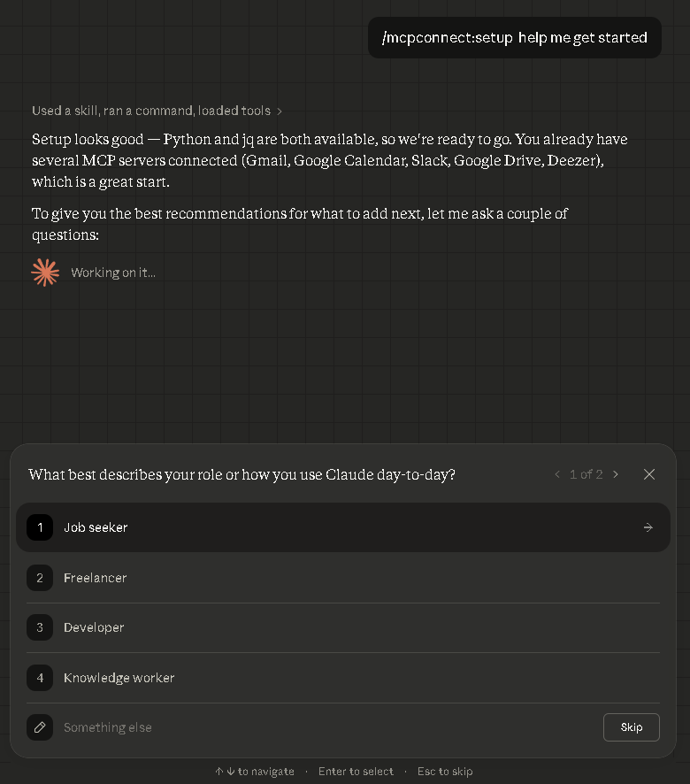
Task: Click the number 2 badge for Freelancer
Action: click(x=40, y=578)
